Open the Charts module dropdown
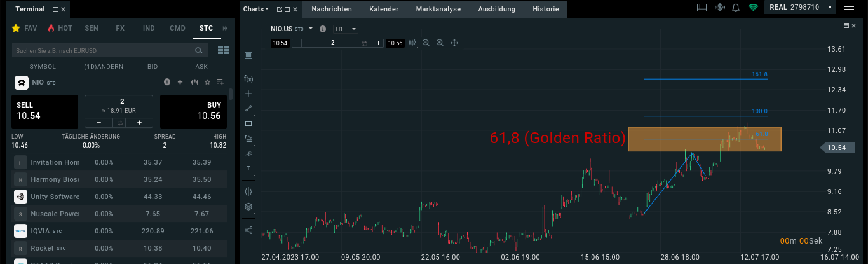The image size is (868, 264). point(256,9)
